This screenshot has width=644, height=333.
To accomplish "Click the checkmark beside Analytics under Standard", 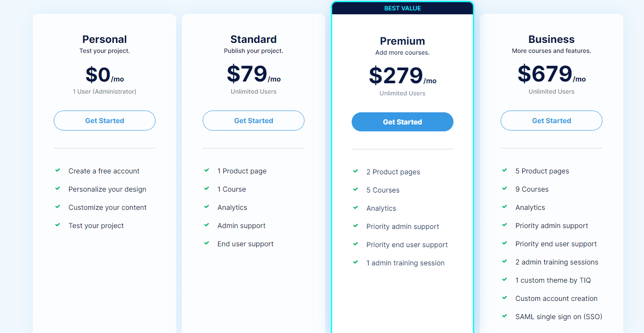I will (207, 207).
